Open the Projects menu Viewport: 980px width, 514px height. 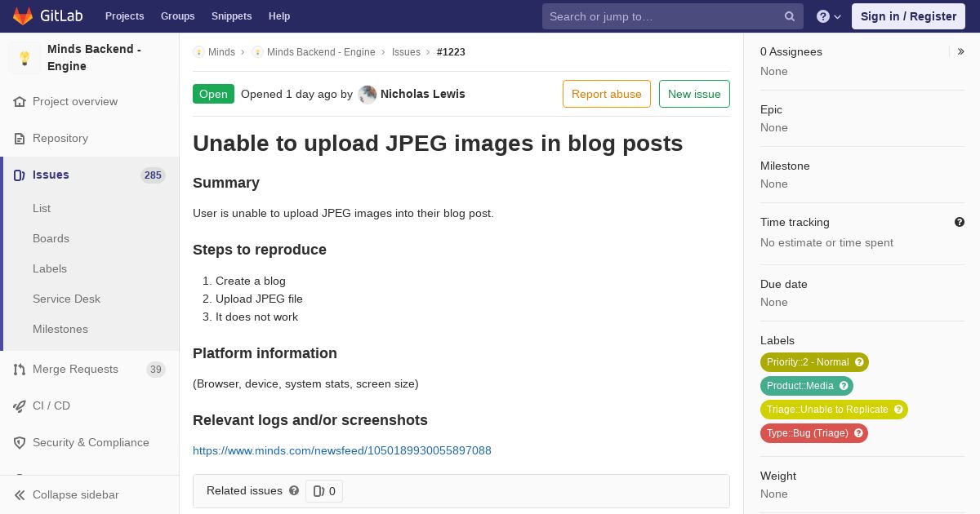(x=125, y=16)
